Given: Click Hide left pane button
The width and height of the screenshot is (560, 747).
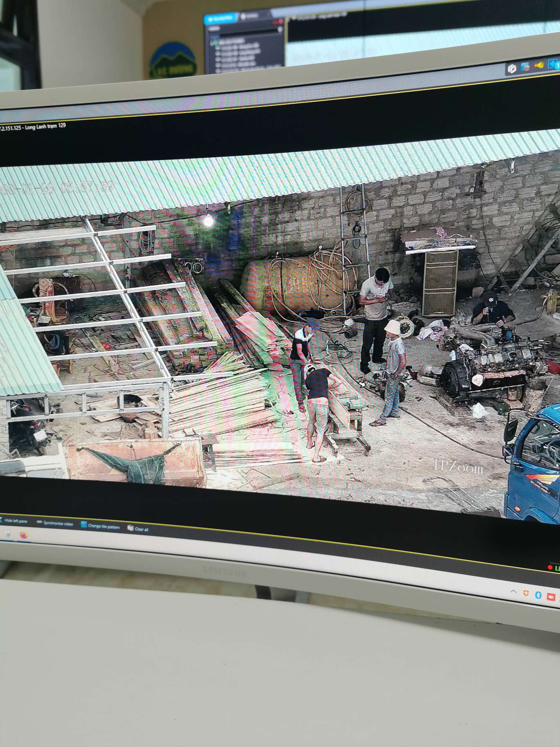Looking at the screenshot, I should (14, 521).
